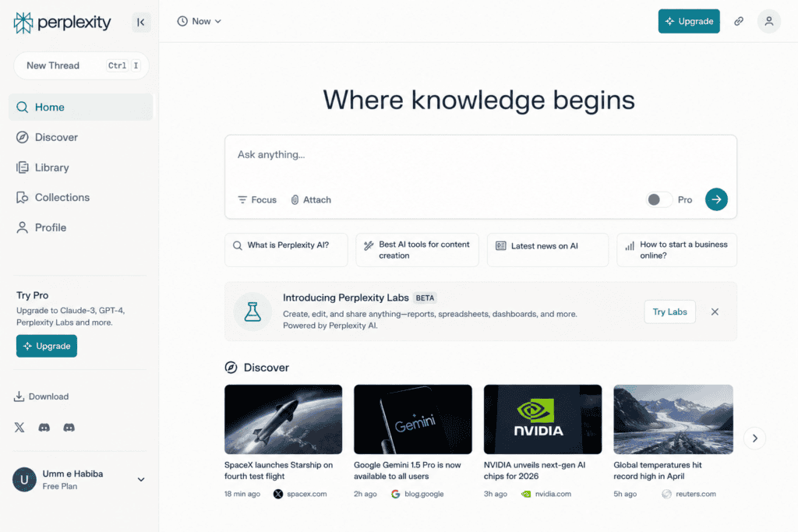Click the '18 min ago' timestamp
The height and width of the screenshot is (532, 798).
click(x=242, y=494)
